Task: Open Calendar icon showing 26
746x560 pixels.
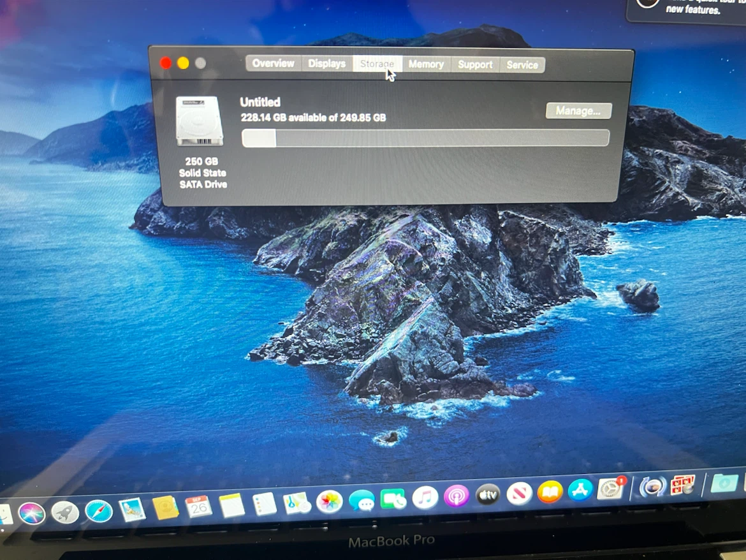Action: pos(198,506)
